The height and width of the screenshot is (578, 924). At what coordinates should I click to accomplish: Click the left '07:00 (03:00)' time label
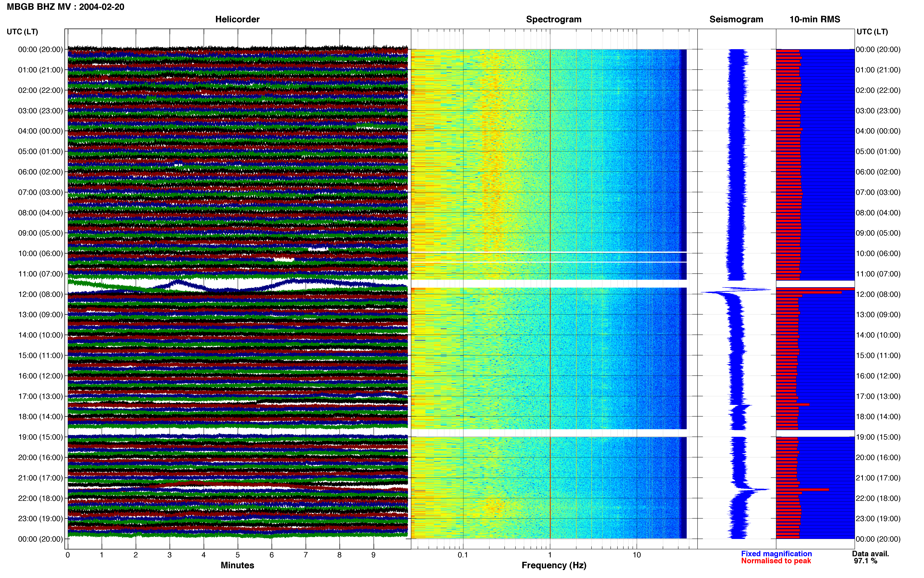point(41,192)
